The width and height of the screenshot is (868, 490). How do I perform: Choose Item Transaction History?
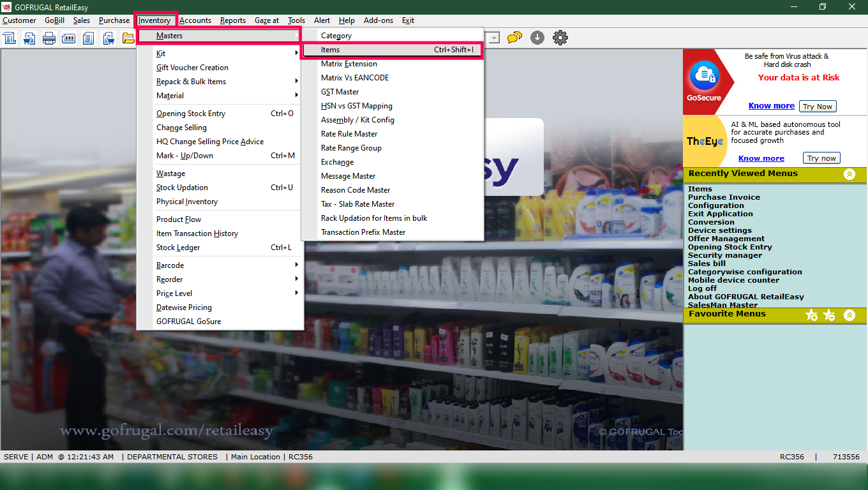(x=220, y=234)
